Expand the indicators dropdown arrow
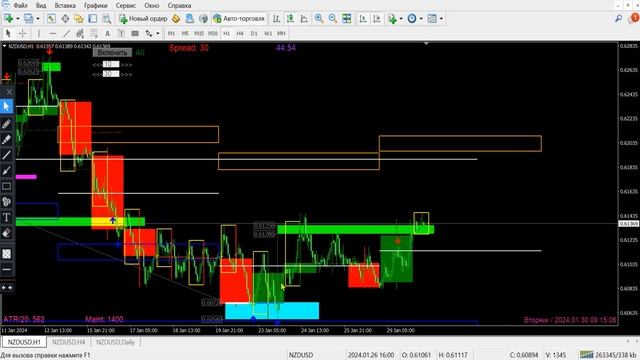The width and height of the screenshot is (640, 360). tap(401, 18)
